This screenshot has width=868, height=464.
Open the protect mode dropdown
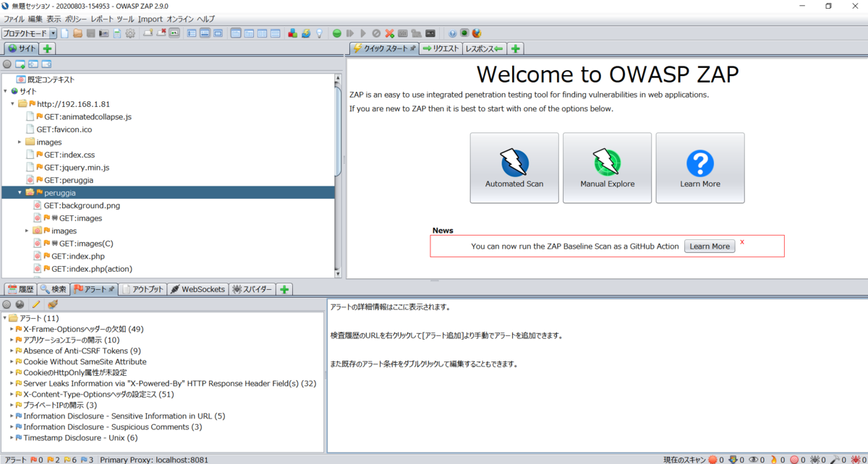coord(52,33)
